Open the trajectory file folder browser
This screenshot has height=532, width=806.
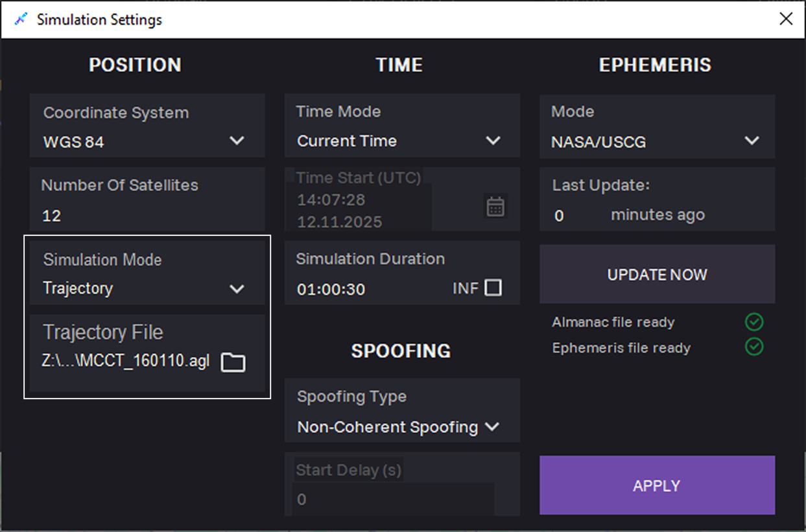click(233, 362)
